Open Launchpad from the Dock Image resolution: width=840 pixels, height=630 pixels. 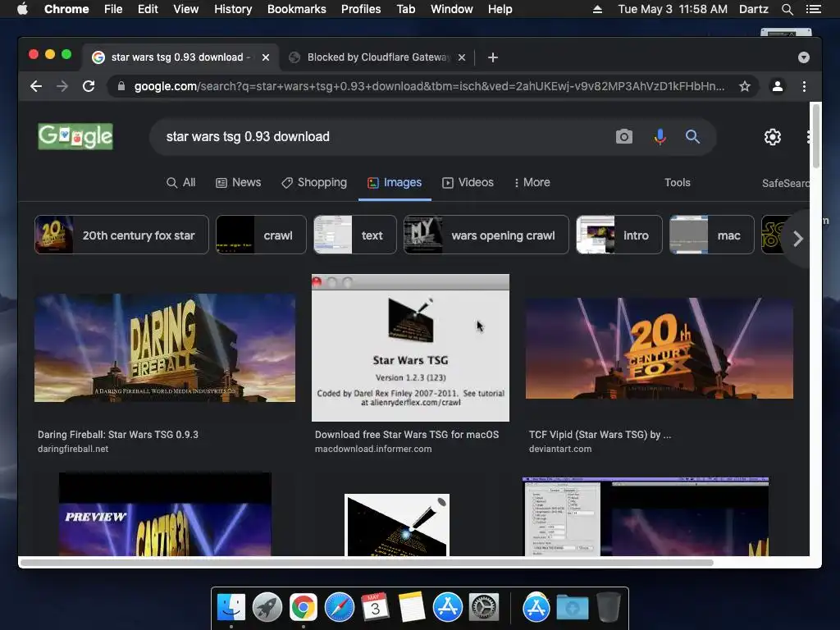(267, 608)
